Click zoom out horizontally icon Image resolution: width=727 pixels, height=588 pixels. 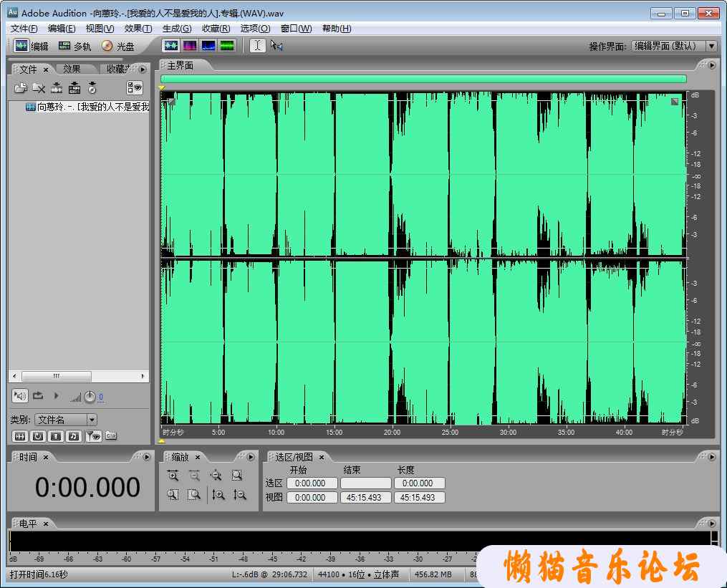[x=194, y=476]
